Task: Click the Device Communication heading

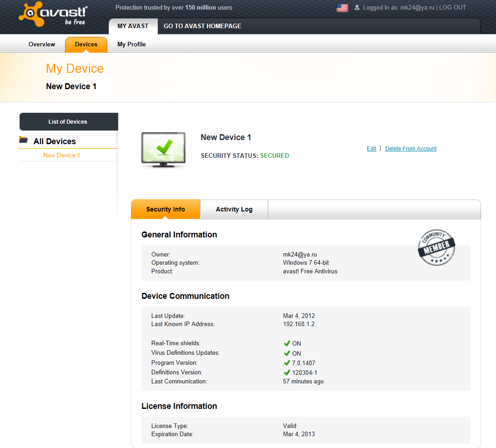Action: tap(185, 296)
